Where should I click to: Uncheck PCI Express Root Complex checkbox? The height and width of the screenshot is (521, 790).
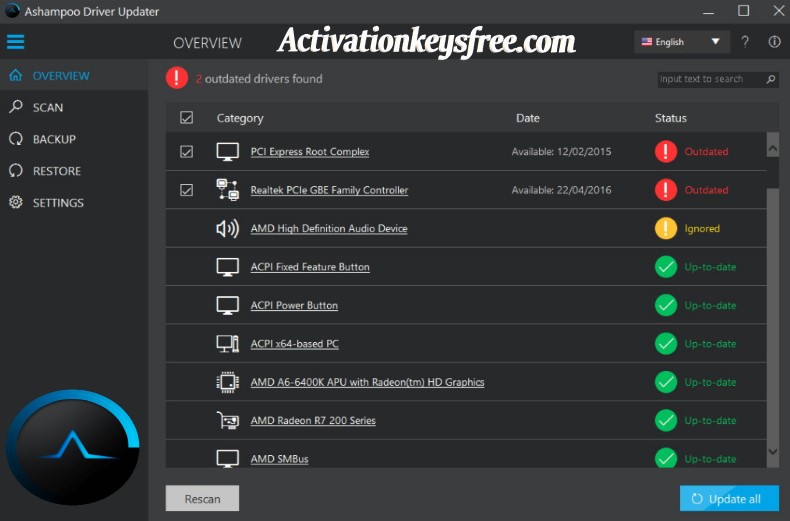(x=186, y=152)
